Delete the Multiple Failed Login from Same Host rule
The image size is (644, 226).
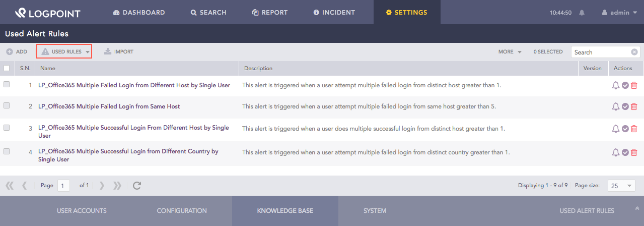[x=634, y=106]
